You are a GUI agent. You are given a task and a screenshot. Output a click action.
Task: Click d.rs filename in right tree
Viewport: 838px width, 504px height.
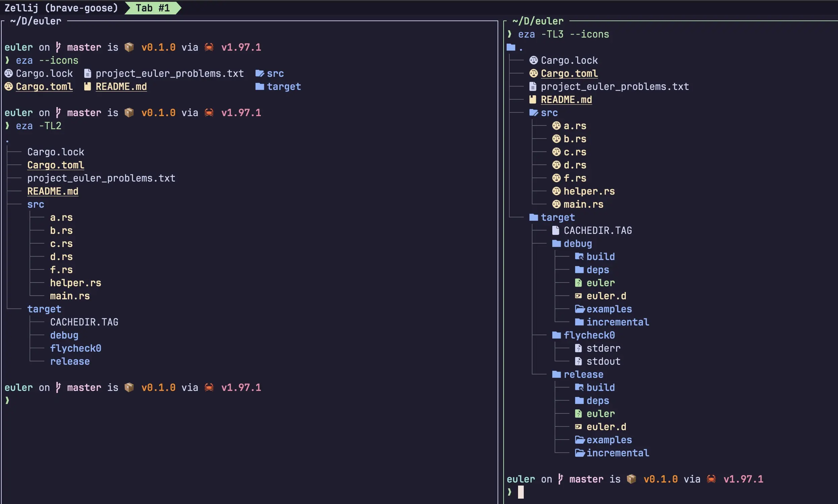point(575,165)
